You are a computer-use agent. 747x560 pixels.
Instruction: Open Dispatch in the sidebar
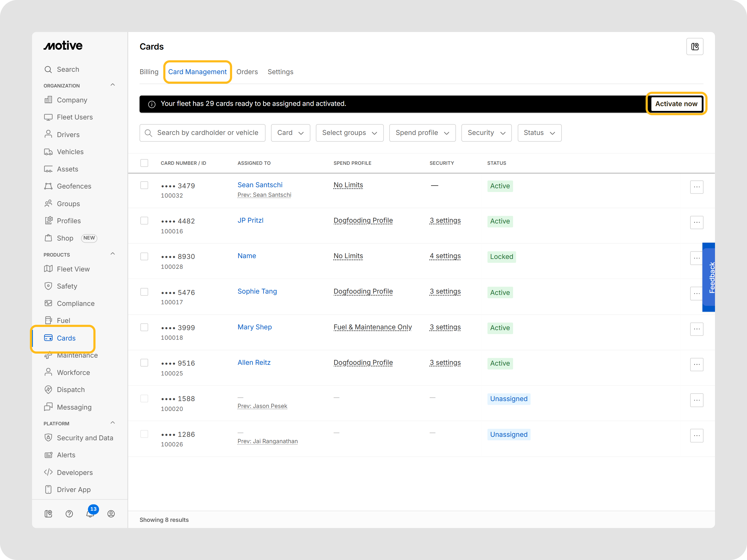(71, 390)
